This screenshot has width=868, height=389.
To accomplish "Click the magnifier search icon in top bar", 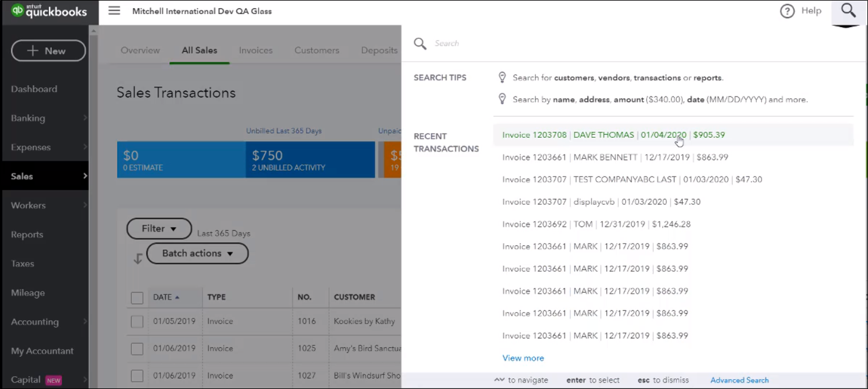I will point(848,11).
